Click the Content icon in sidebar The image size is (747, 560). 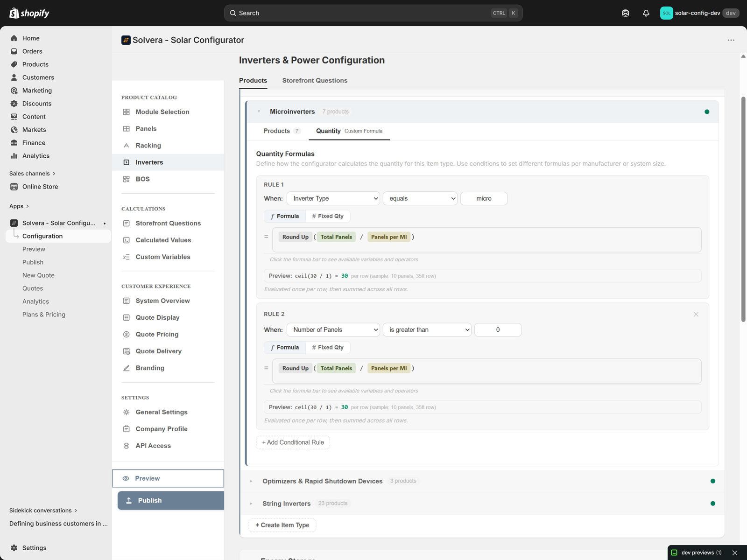pyautogui.click(x=14, y=117)
